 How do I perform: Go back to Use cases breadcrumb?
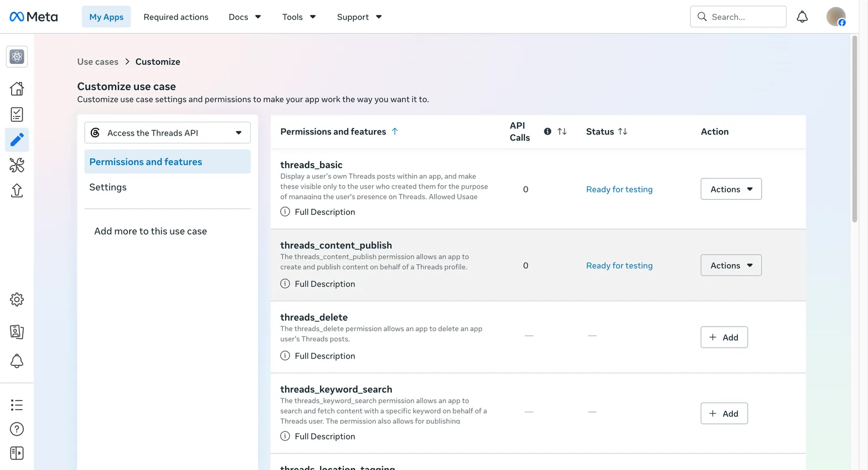pyautogui.click(x=97, y=61)
